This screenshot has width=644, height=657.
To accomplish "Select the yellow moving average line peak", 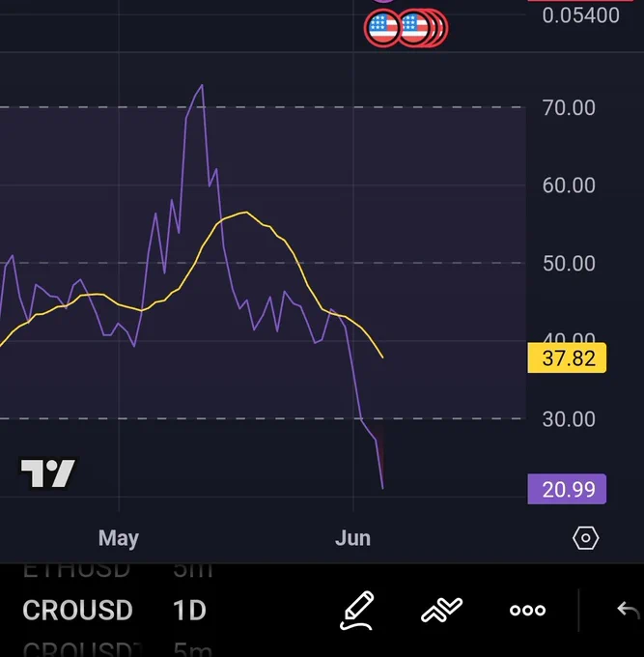I will point(246,213).
